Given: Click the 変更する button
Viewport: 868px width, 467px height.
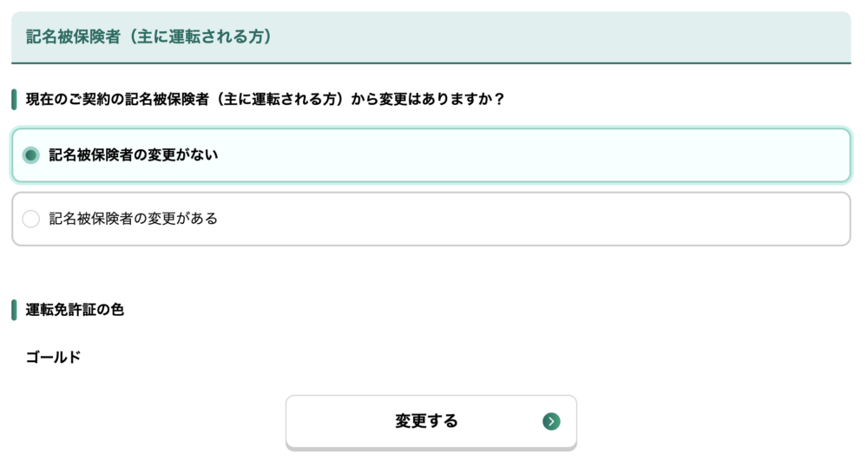Looking at the screenshot, I should click(431, 422).
